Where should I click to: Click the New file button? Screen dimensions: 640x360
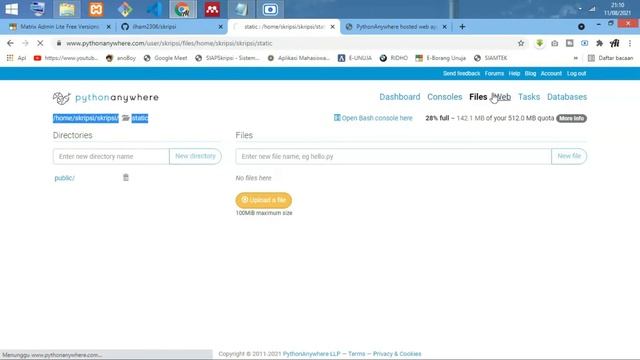point(569,156)
